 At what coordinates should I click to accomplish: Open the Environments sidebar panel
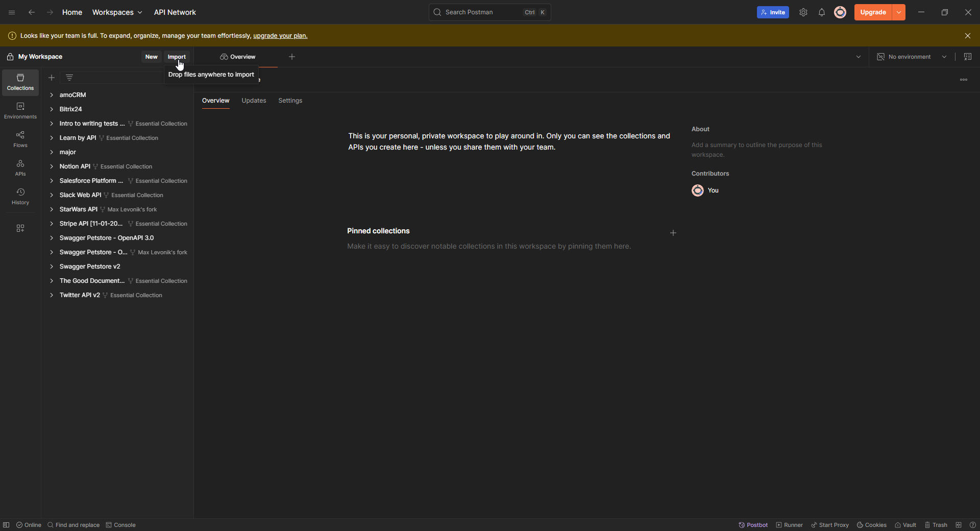(x=20, y=111)
